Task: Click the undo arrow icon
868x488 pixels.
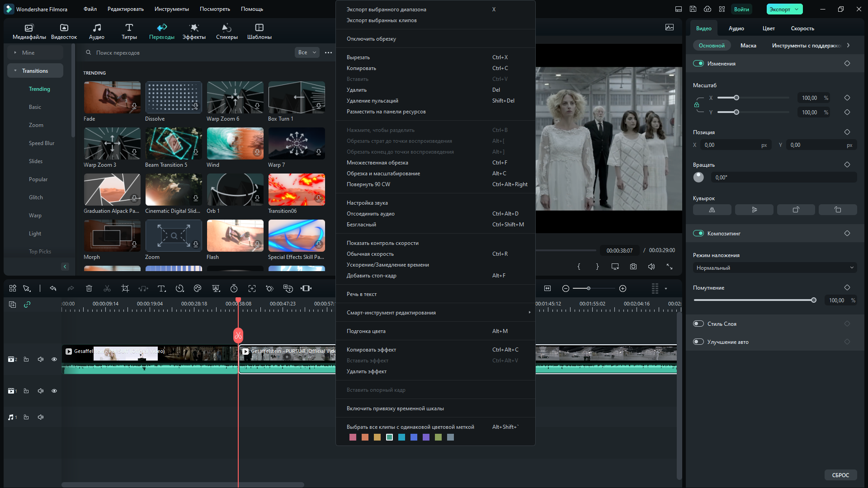Action: click(x=53, y=288)
